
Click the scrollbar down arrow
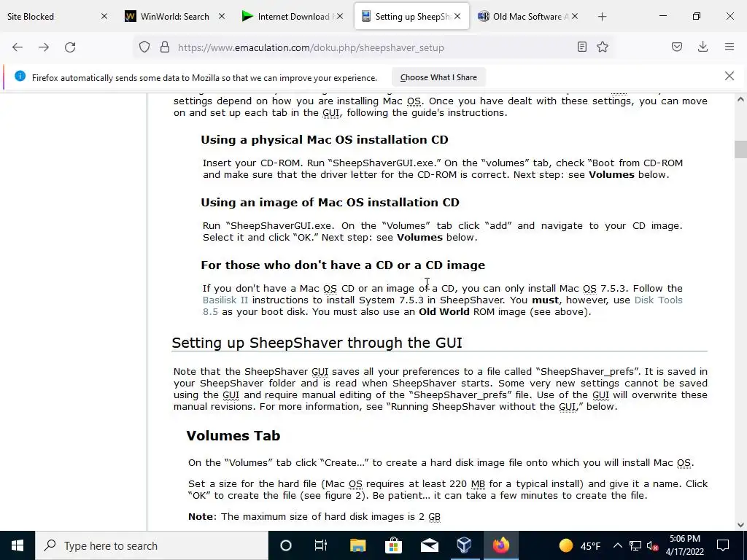coord(740,525)
